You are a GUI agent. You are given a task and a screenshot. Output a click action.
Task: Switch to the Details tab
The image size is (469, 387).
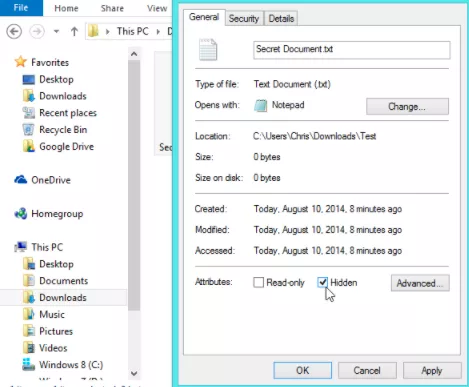pyautogui.click(x=281, y=19)
